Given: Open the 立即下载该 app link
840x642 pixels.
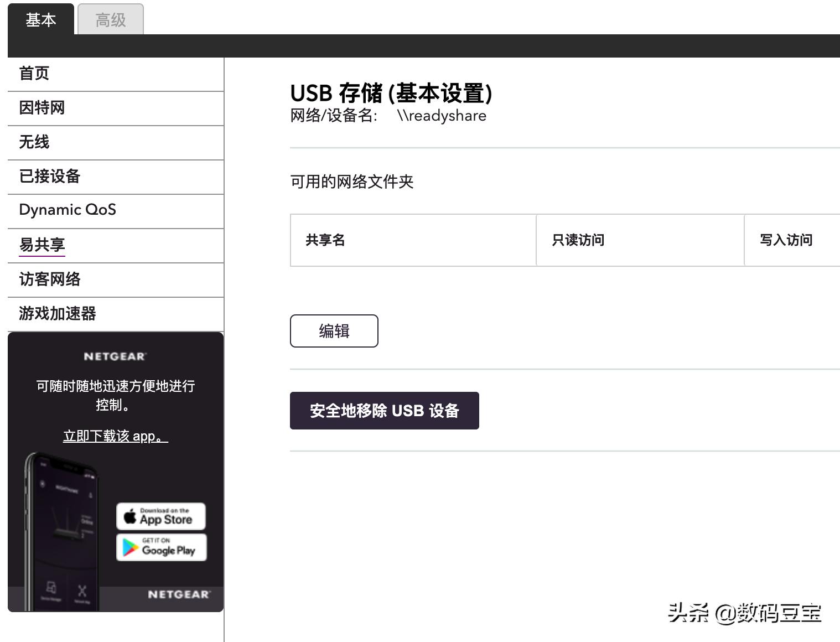Looking at the screenshot, I should point(115,436).
